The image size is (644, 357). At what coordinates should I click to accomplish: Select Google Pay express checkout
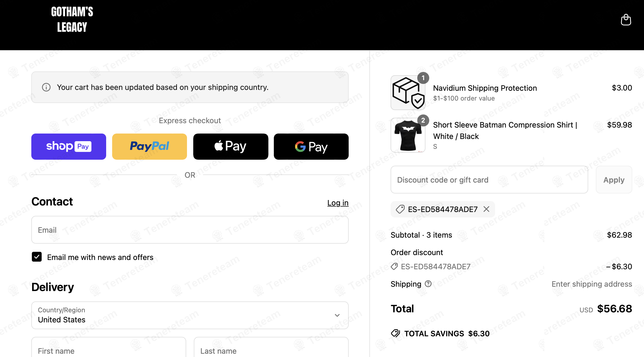coord(311,147)
